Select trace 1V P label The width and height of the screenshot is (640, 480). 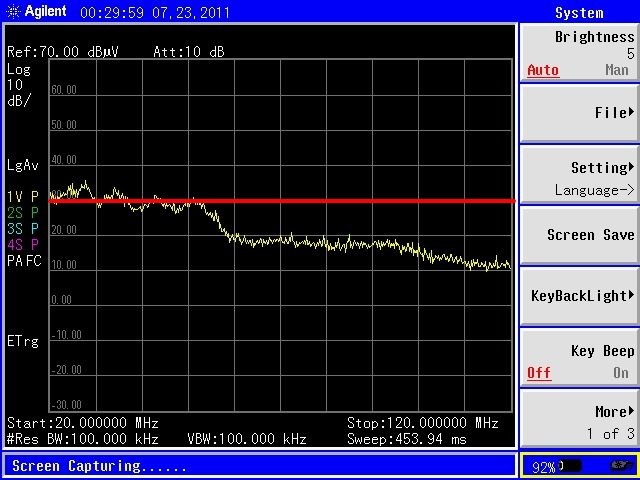pos(23,197)
